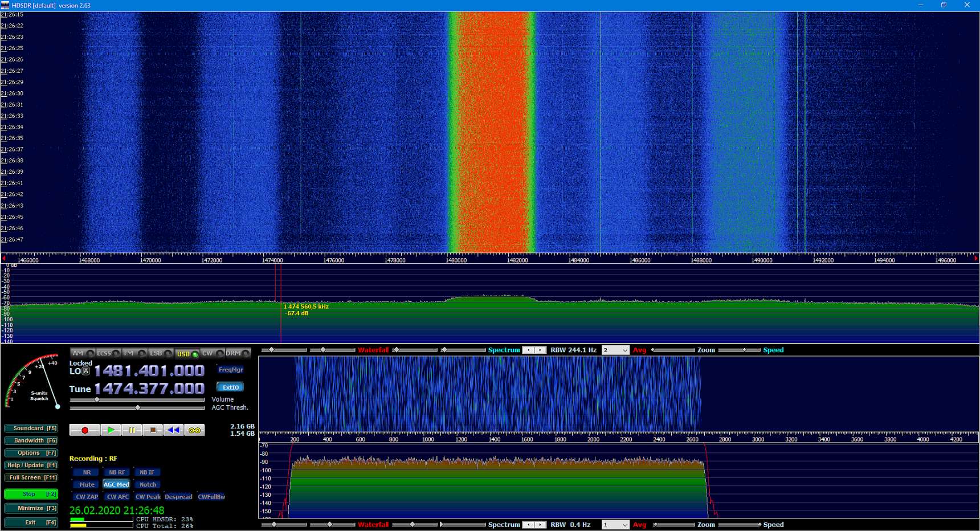This screenshot has width=980, height=531.
Task: Open Help / Update [F1]
Action: [x=31, y=465]
